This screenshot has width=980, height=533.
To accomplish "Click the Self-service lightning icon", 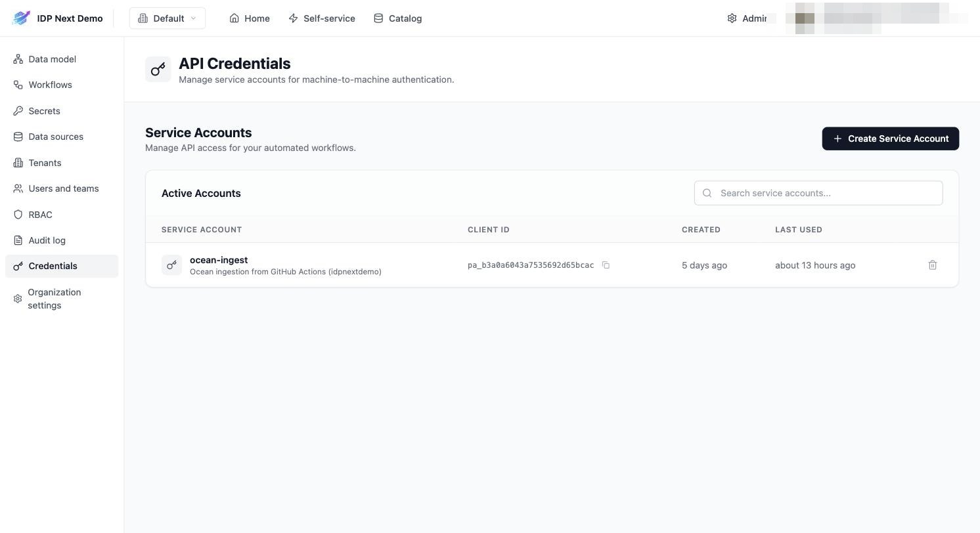I will [x=294, y=18].
